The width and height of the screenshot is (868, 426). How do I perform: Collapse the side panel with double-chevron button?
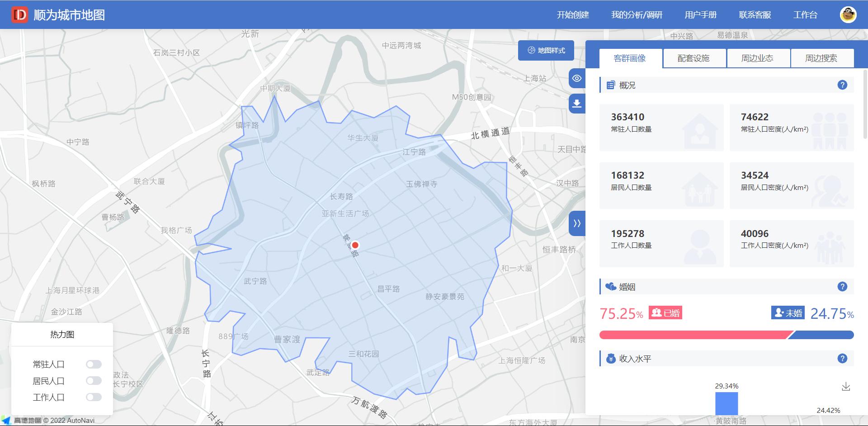577,223
